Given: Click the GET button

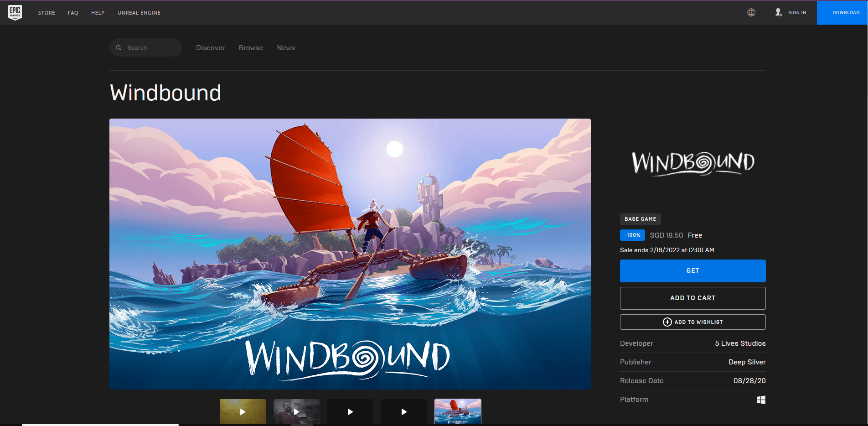Looking at the screenshot, I should (x=692, y=271).
